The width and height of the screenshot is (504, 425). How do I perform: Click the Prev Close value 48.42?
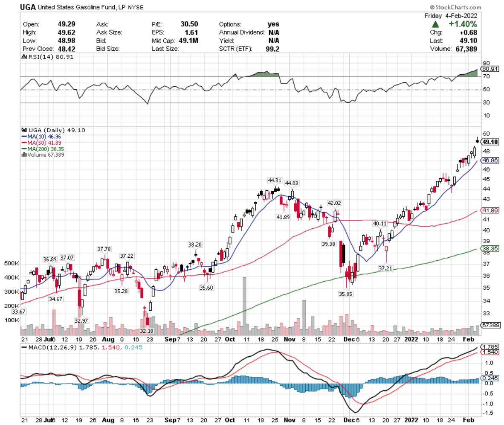[x=67, y=49]
